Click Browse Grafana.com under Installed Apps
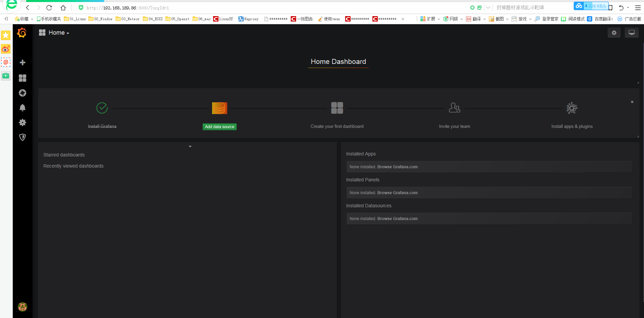The image size is (644, 318). coord(397,167)
